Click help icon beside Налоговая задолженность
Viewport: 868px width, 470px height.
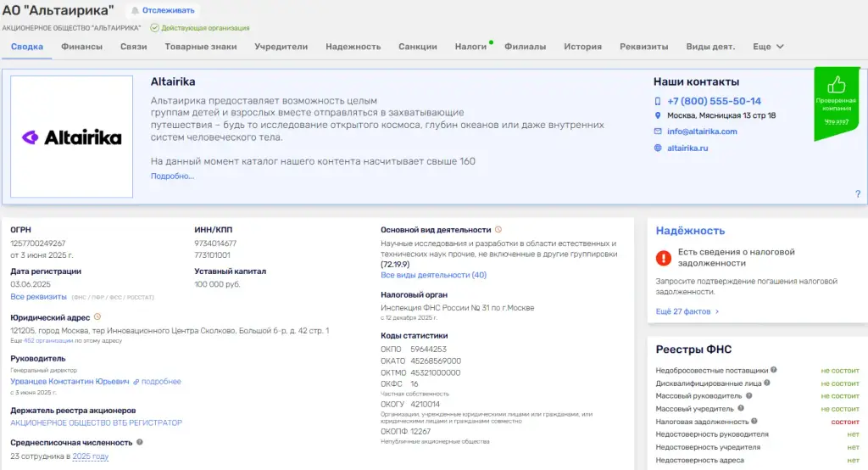click(754, 422)
